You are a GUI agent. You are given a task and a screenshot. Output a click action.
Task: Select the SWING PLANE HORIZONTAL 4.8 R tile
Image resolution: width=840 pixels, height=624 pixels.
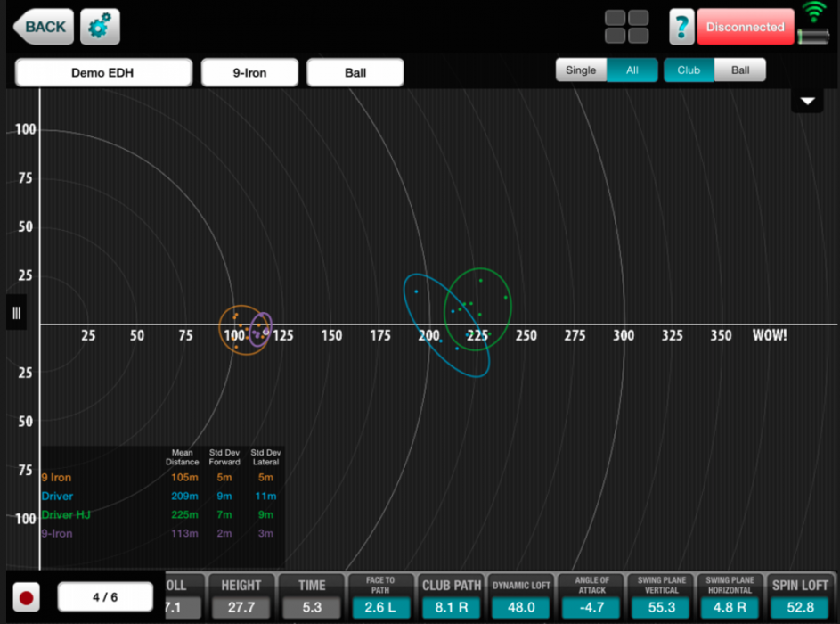(730, 596)
